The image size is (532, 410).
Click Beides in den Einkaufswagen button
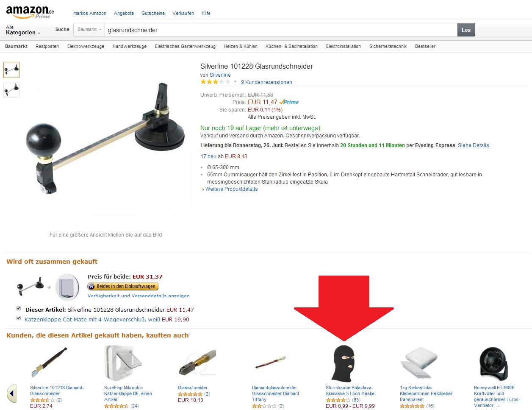[x=123, y=286]
